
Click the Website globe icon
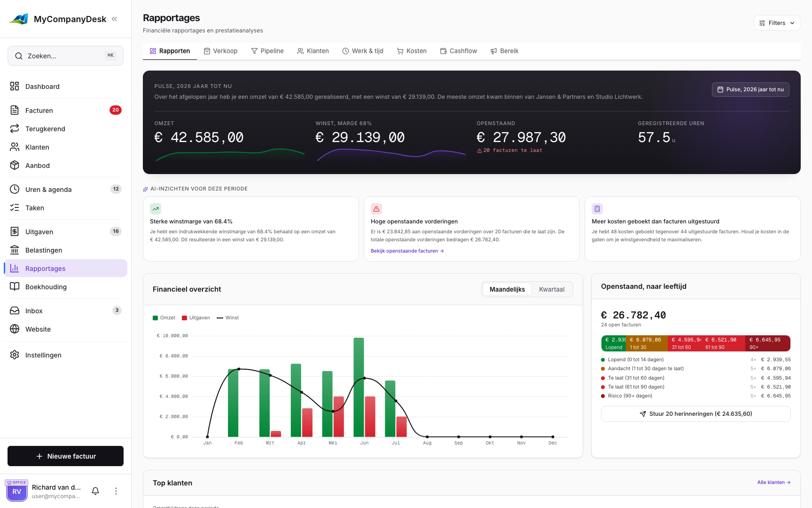(x=15, y=329)
